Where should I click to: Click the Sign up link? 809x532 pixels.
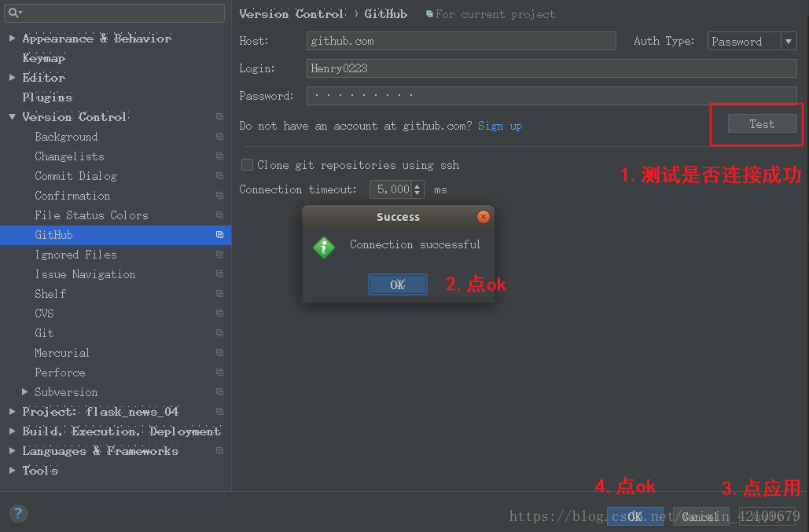(x=500, y=126)
